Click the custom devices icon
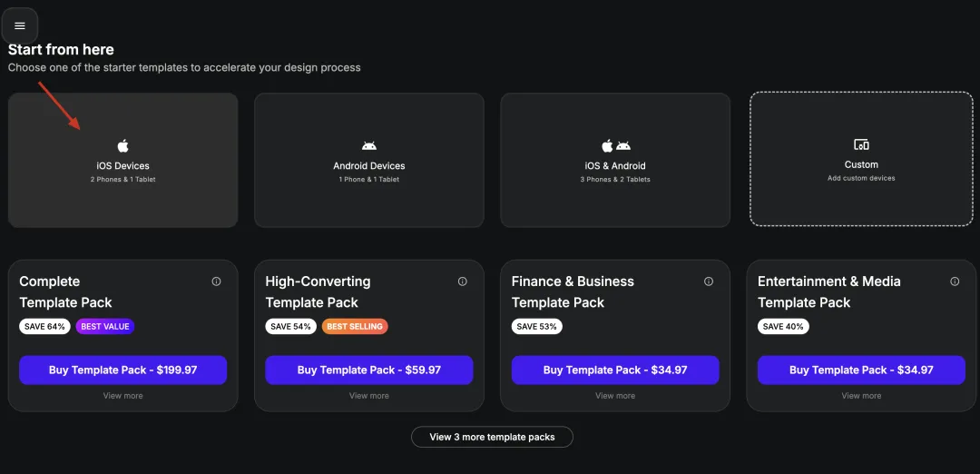The image size is (980, 474). tap(861, 145)
